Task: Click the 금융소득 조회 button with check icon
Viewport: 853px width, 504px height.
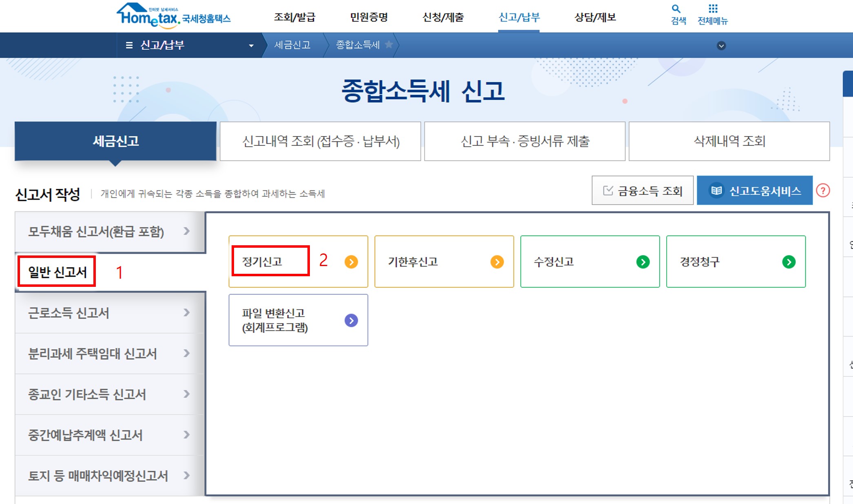Action: coord(642,190)
